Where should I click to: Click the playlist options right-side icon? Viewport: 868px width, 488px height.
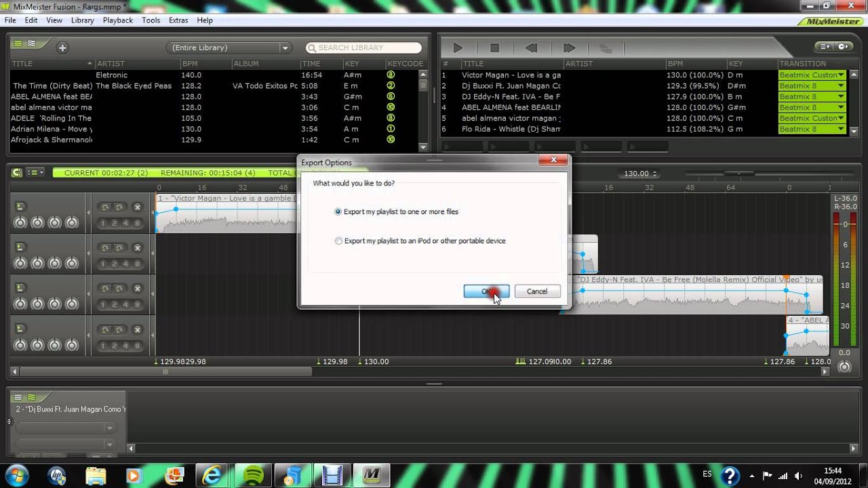[843, 46]
